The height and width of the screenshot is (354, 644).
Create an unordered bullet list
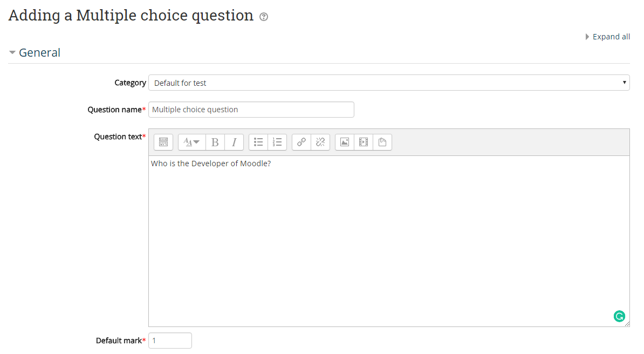(x=258, y=142)
